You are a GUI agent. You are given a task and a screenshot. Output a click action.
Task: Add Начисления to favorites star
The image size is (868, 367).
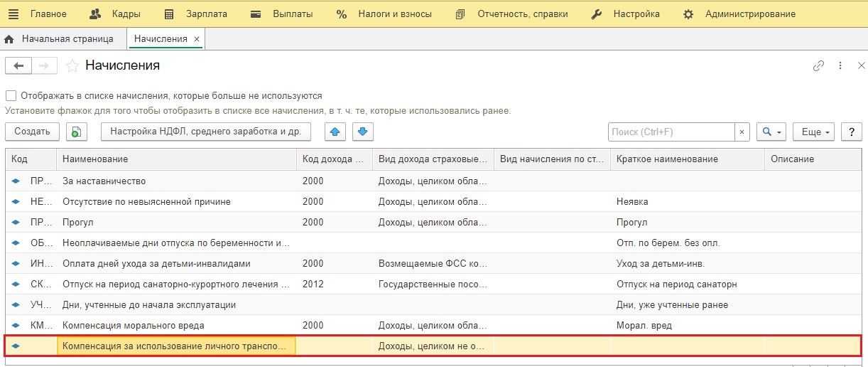pyautogui.click(x=72, y=66)
